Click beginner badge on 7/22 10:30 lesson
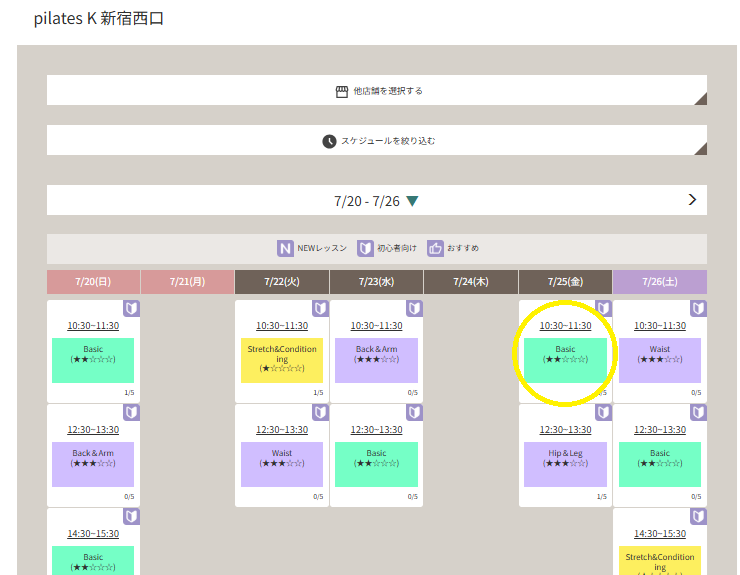The width and height of the screenshot is (740, 575). [320, 308]
